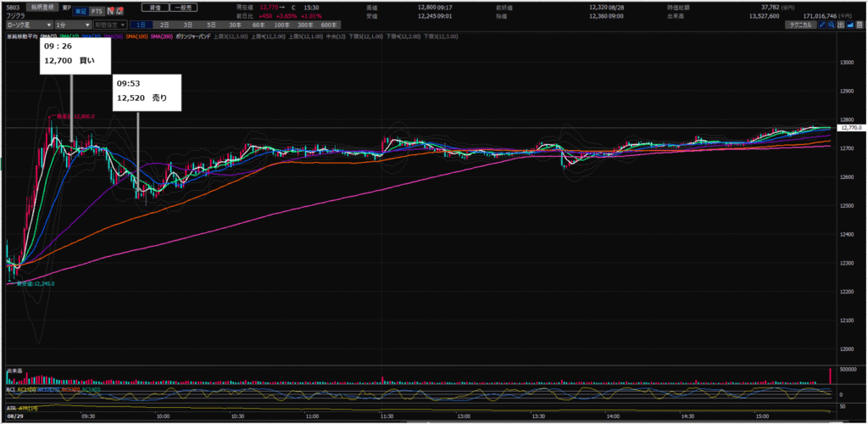Image resolution: width=868 pixels, height=424 pixels.
Task: Select the 100本 bar count tab
Action: tap(281, 25)
